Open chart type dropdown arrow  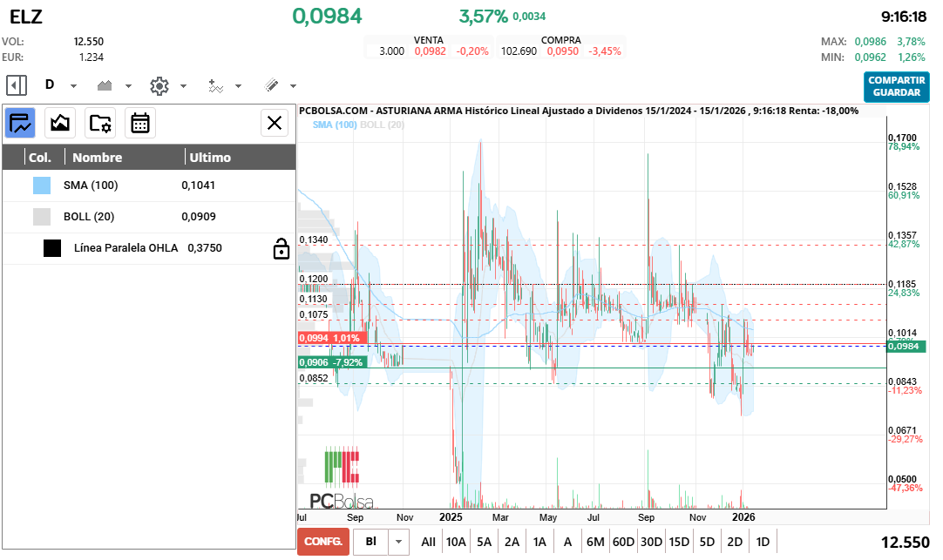tap(128, 86)
